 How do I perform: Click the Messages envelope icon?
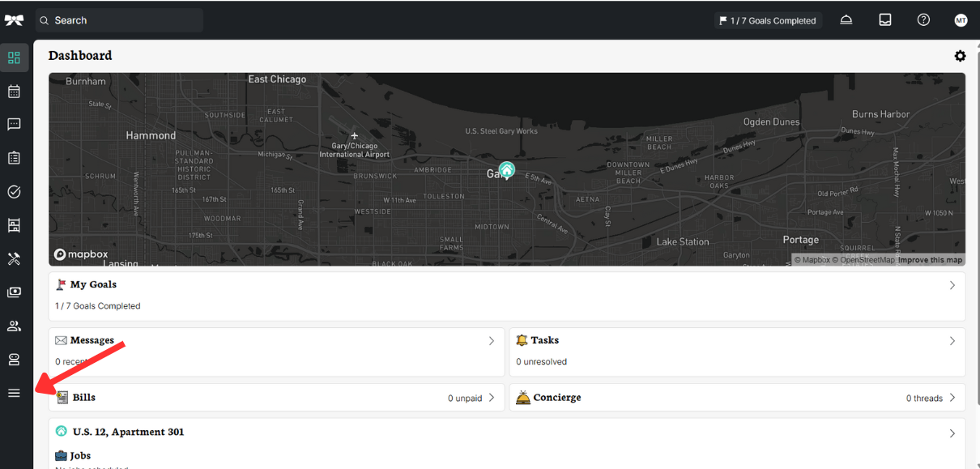61,341
